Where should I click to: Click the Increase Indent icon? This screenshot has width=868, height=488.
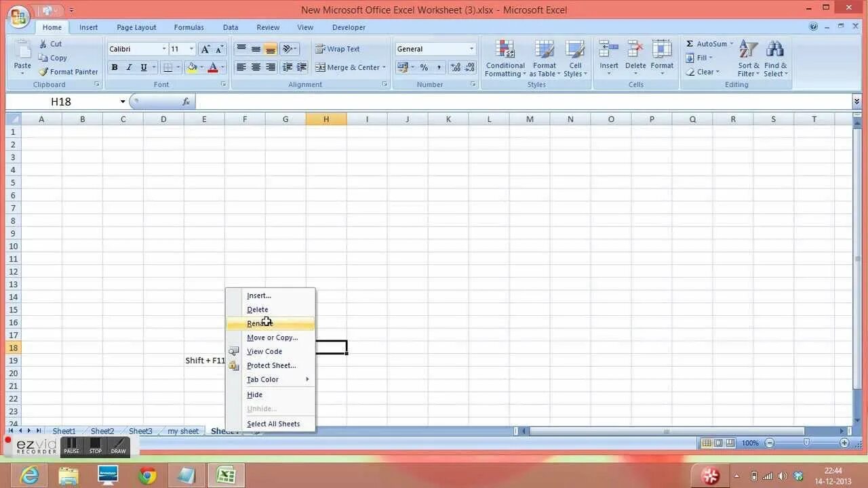click(x=302, y=68)
